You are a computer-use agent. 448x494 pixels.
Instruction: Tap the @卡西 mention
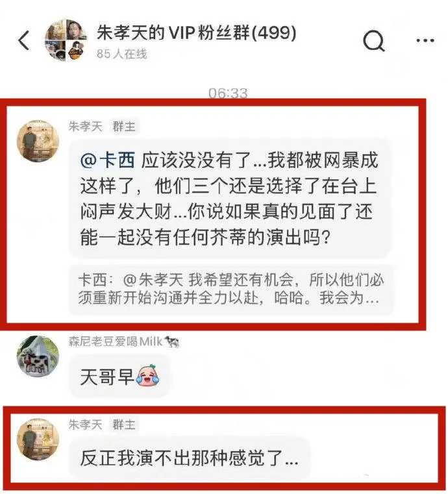[107, 160]
